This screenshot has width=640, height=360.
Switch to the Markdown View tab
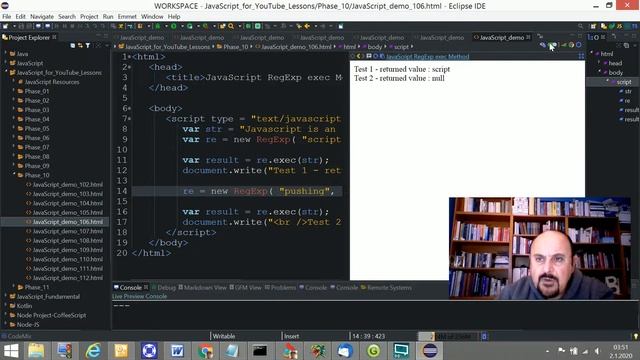[x=202, y=287]
